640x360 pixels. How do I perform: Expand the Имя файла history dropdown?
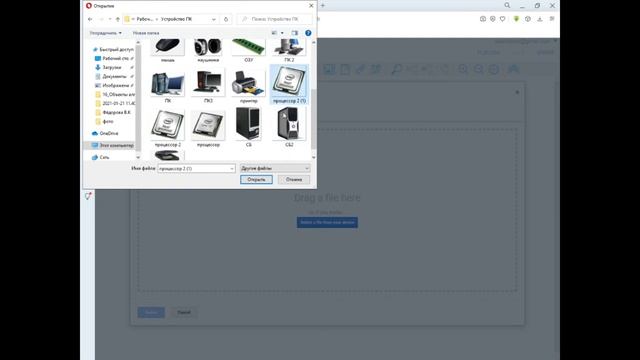pyautogui.click(x=232, y=169)
